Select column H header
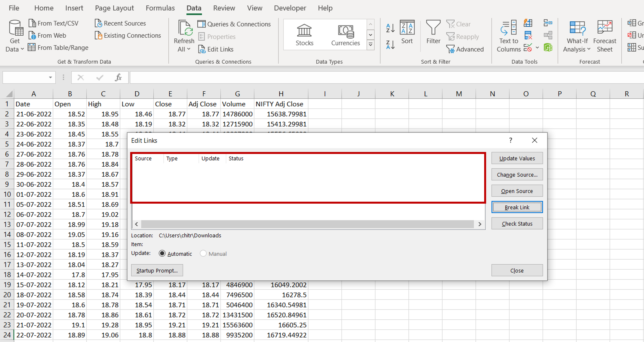The image size is (644, 342). click(281, 94)
